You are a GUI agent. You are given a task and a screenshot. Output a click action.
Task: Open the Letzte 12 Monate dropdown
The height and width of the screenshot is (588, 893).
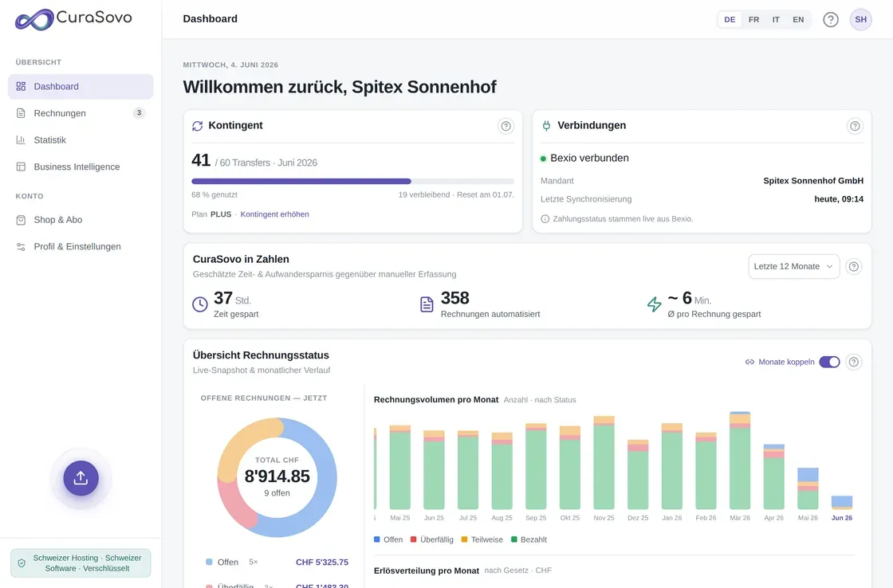(x=794, y=266)
